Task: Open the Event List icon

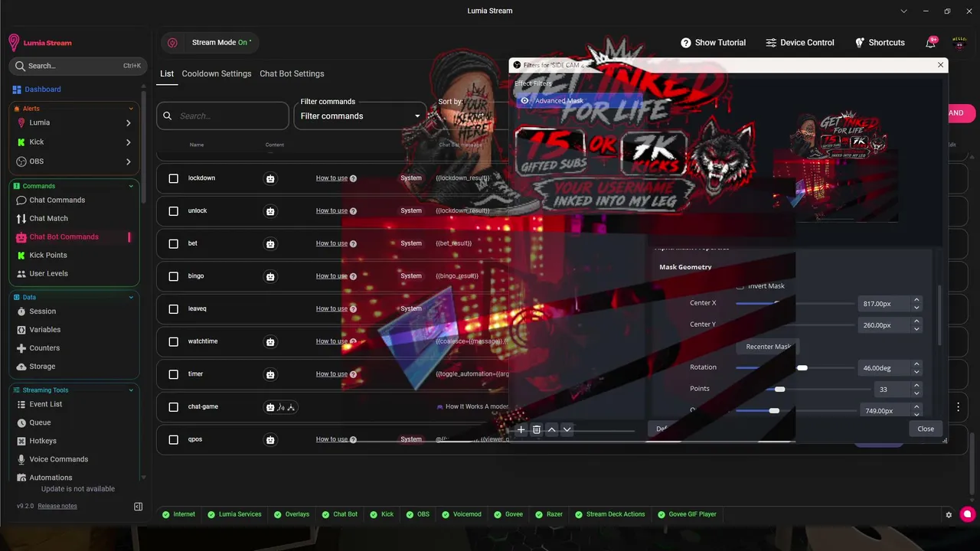Action: (21, 404)
